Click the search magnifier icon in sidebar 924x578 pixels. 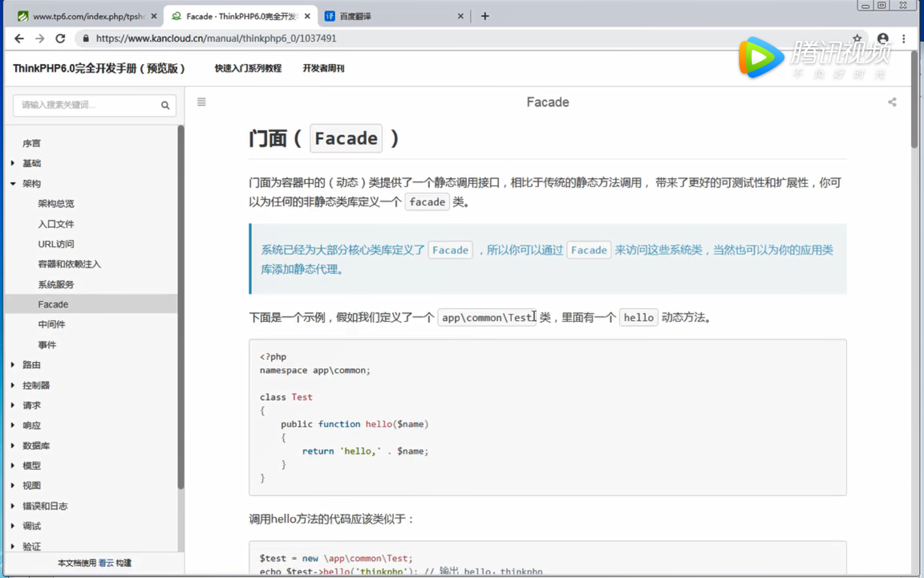[165, 105]
